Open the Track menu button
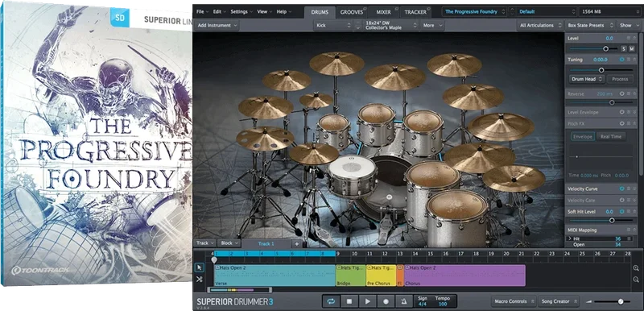This screenshot has width=644, height=311. [204, 243]
